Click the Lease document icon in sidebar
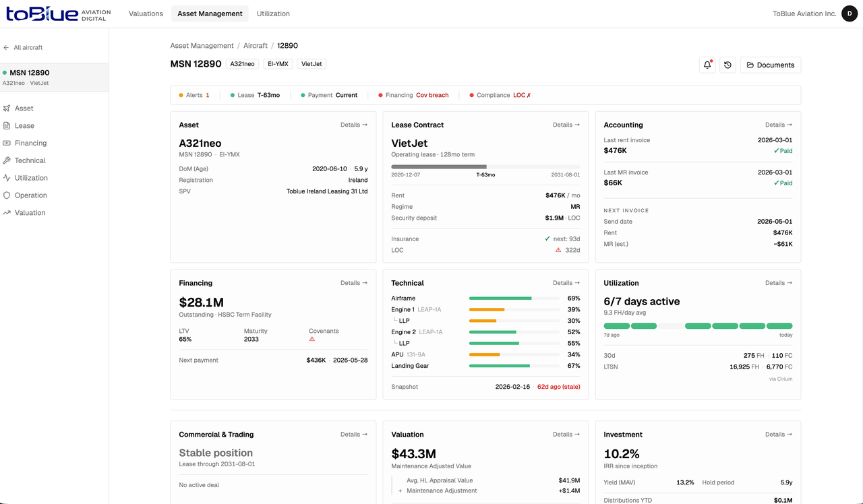The image size is (863, 504). (7, 126)
